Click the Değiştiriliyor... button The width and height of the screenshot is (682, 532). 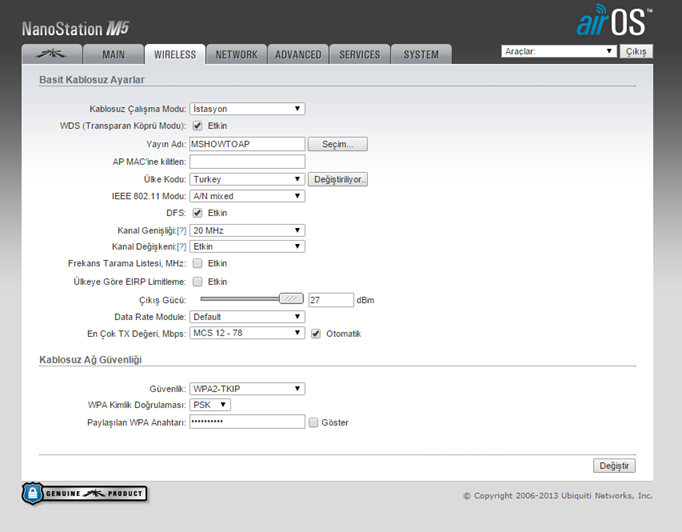click(x=338, y=179)
